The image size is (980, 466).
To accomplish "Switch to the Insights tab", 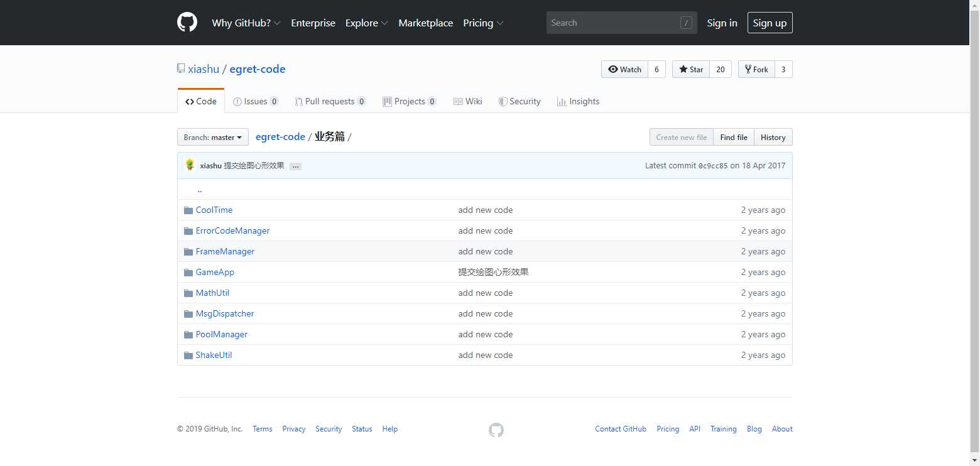I will [x=579, y=101].
